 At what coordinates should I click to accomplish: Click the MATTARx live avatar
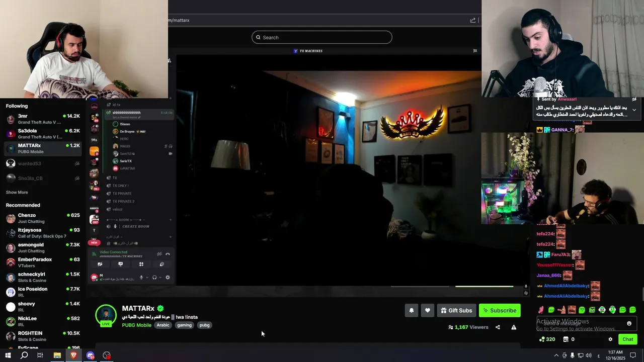coord(106,315)
